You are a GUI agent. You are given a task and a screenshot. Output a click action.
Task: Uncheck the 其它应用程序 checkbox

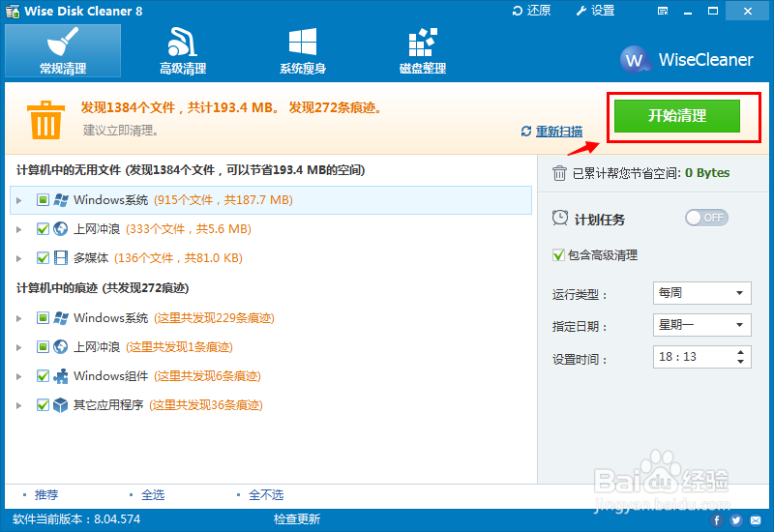coord(43,405)
